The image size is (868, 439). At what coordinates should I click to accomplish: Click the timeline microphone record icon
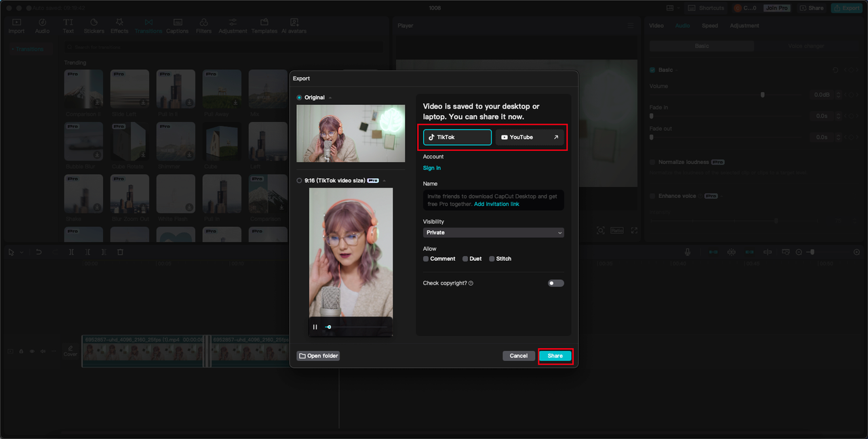tap(688, 252)
